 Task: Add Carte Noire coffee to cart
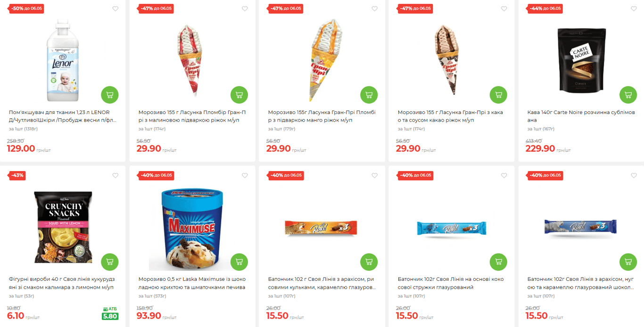628,95
